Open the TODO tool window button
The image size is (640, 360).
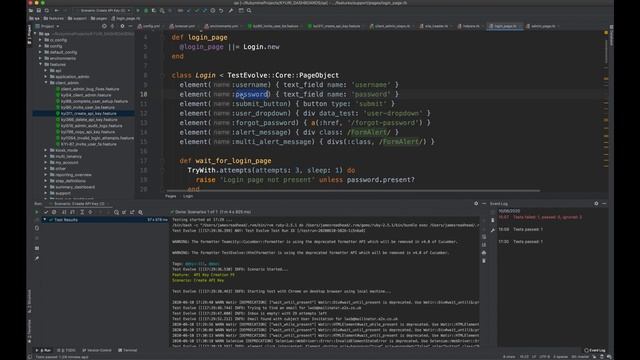point(67,350)
